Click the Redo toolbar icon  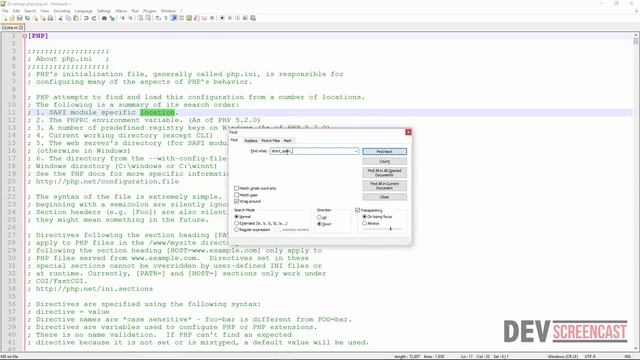pyautogui.click(x=94, y=18)
